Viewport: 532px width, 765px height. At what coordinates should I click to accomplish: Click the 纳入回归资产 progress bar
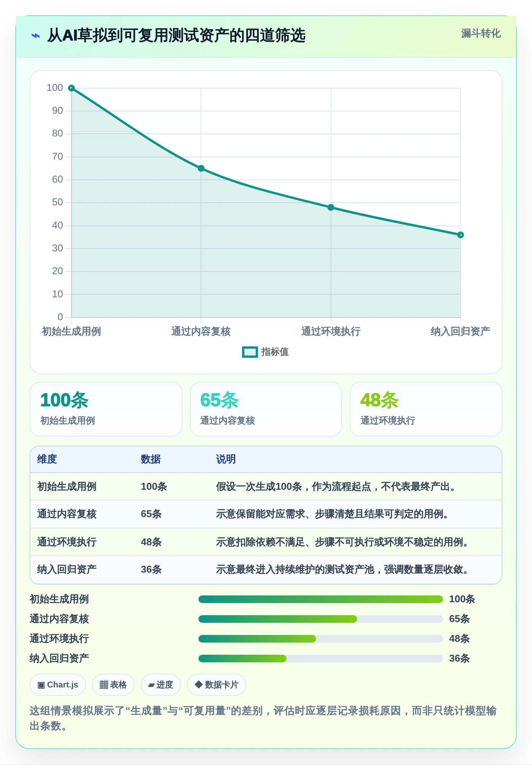pos(321,659)
